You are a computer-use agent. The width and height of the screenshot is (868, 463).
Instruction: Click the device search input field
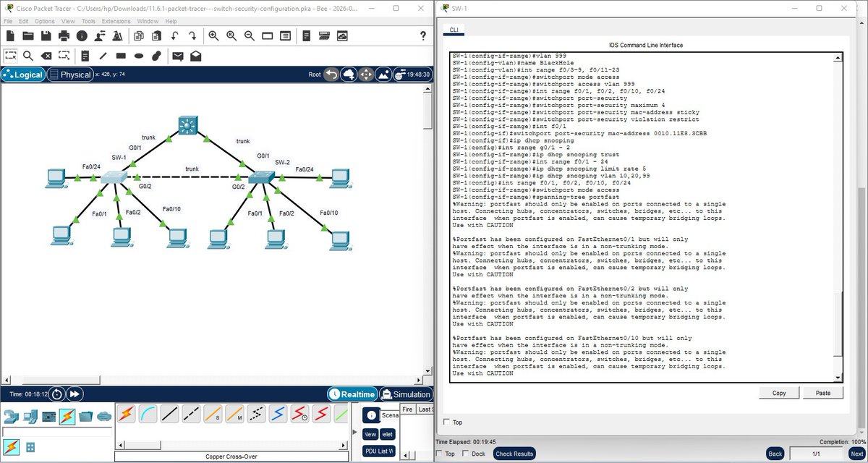[57, 432]
